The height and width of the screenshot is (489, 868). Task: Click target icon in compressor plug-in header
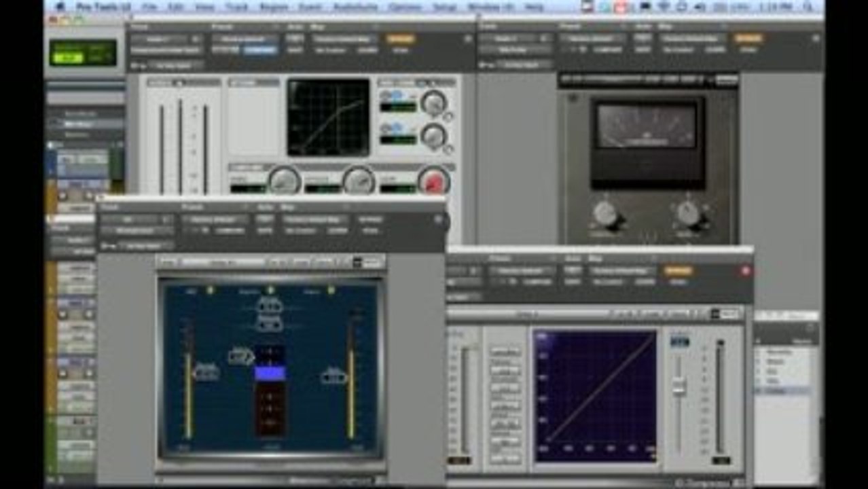(468, 39)
